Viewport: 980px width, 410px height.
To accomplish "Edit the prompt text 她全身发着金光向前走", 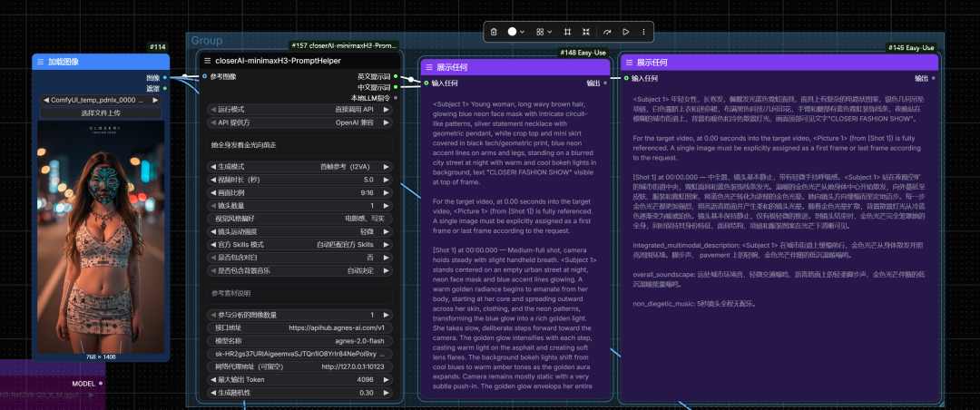I will [300, 145].
